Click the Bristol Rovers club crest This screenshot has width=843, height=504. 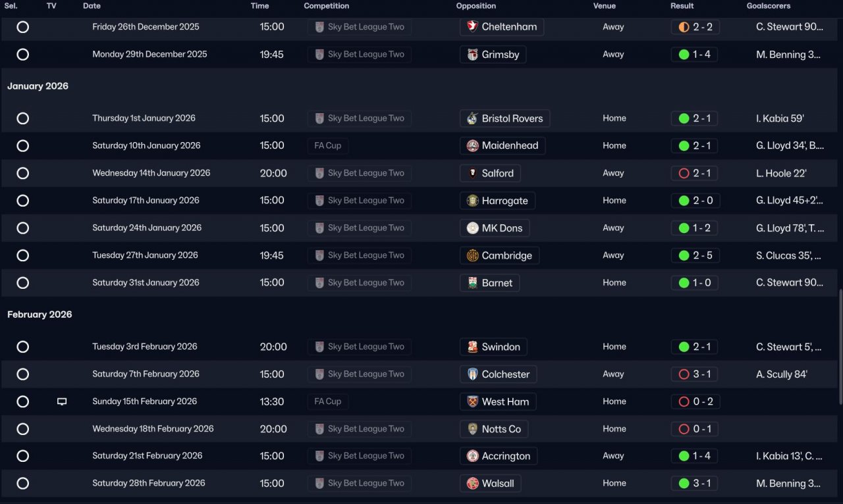(472, 118)
